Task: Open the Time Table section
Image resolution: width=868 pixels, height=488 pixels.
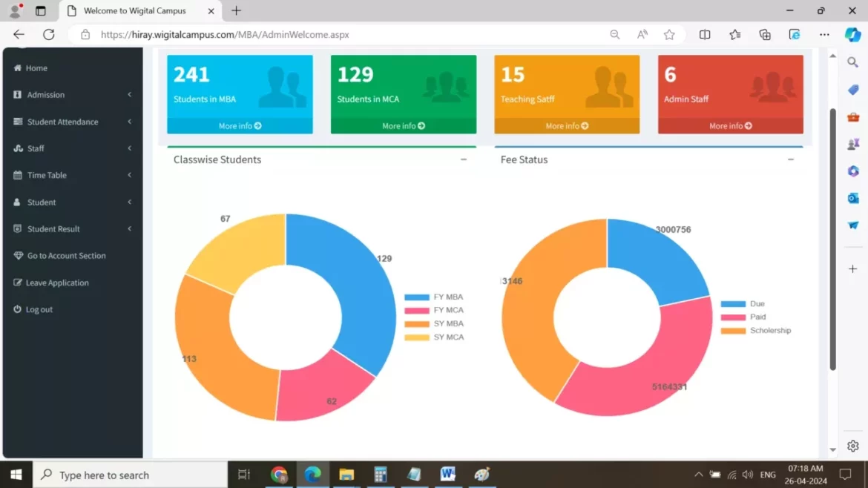Action: pyautogui.click(x=16, y=175)
